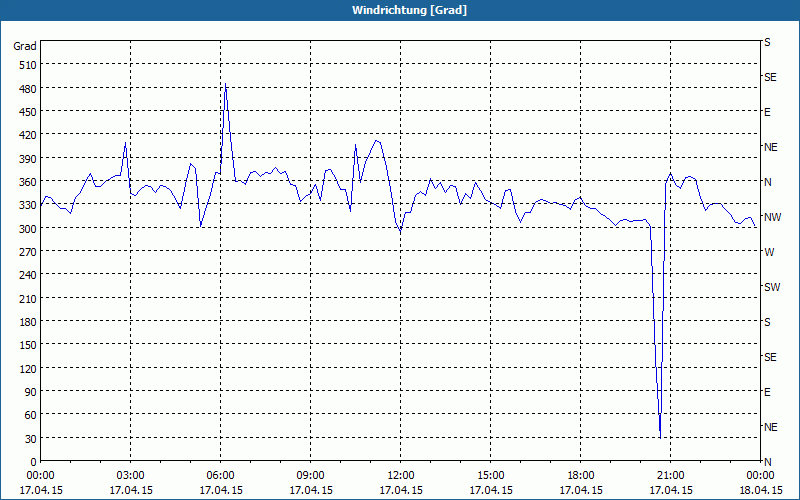Select the 30 y-axis tick label

pyautogui.click(x=31, y=439)
